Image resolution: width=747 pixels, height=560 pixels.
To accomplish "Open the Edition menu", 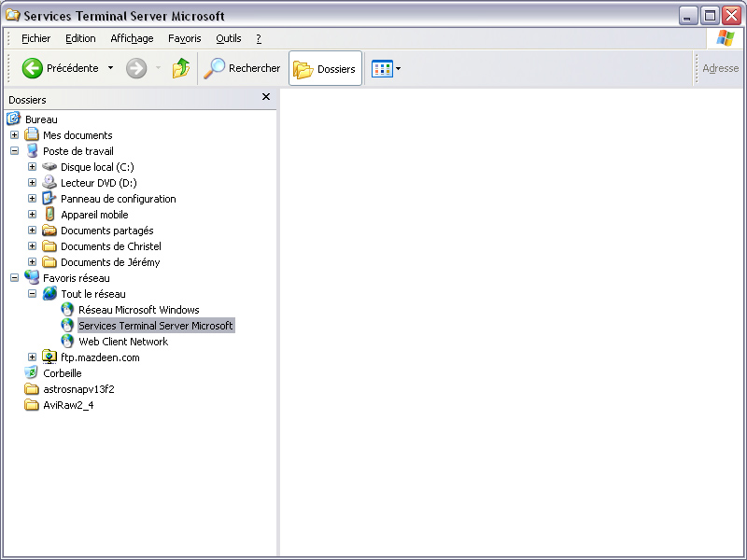I will click(80, 38).
